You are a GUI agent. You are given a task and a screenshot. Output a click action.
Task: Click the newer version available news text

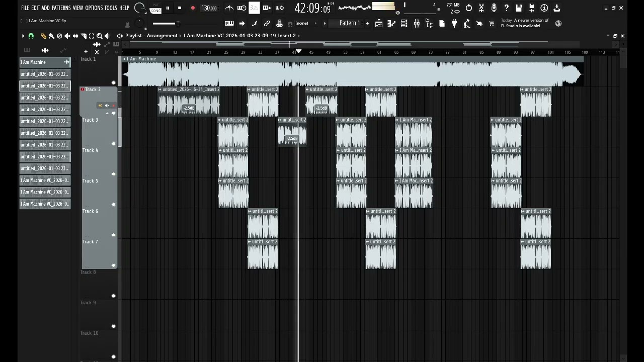coord(525,23)
